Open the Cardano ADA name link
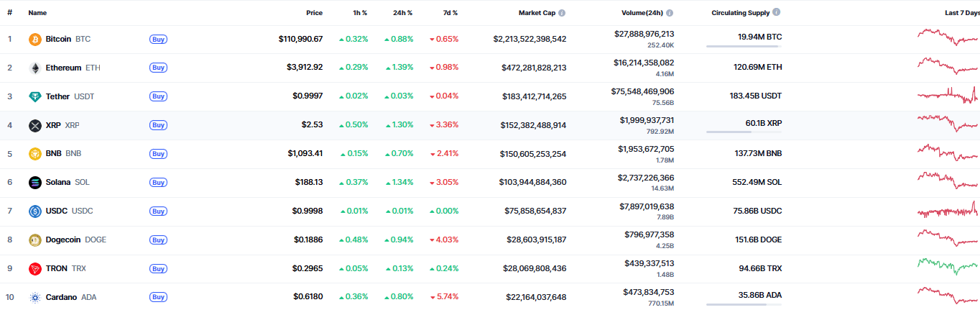 [70, 297]
